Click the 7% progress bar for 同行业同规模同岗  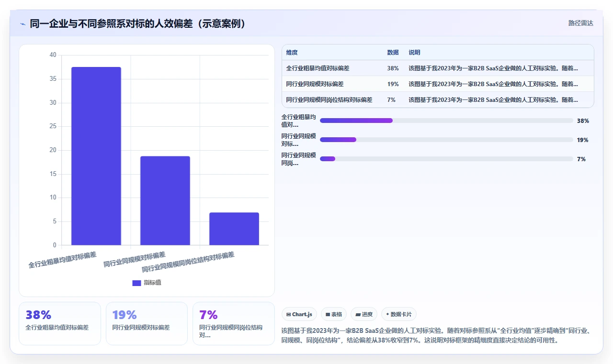point(446,159)
